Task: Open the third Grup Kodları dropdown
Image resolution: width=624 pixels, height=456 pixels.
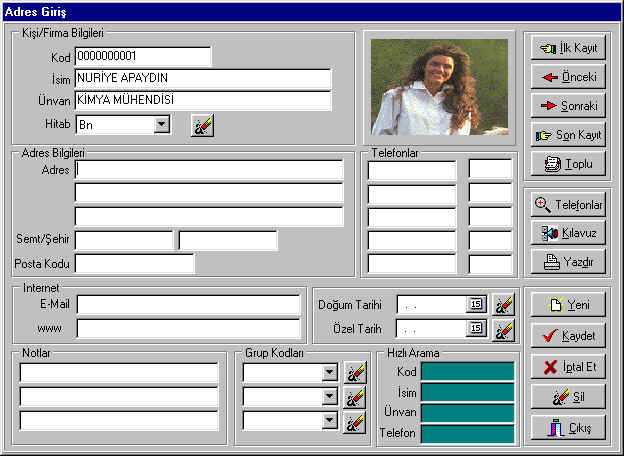Action: pos(329,421)
